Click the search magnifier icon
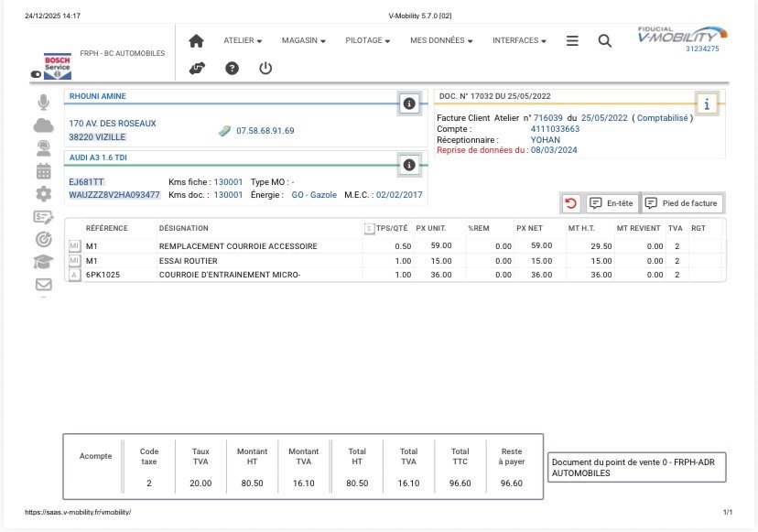The width and height of the screenshot is (758, 532). coord(604,41)
